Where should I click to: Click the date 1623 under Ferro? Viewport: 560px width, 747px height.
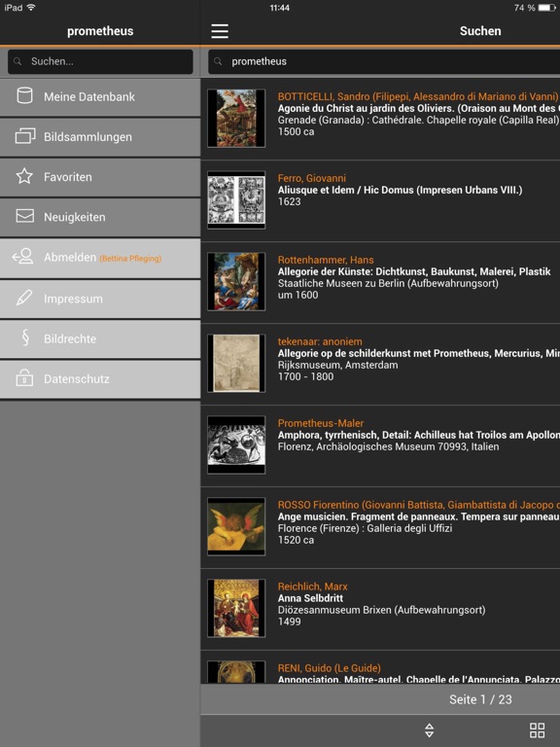click(289, 201)
